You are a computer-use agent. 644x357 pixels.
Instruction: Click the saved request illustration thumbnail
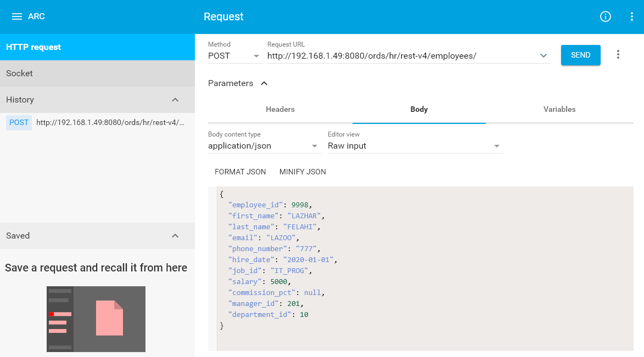coord(96,319)
